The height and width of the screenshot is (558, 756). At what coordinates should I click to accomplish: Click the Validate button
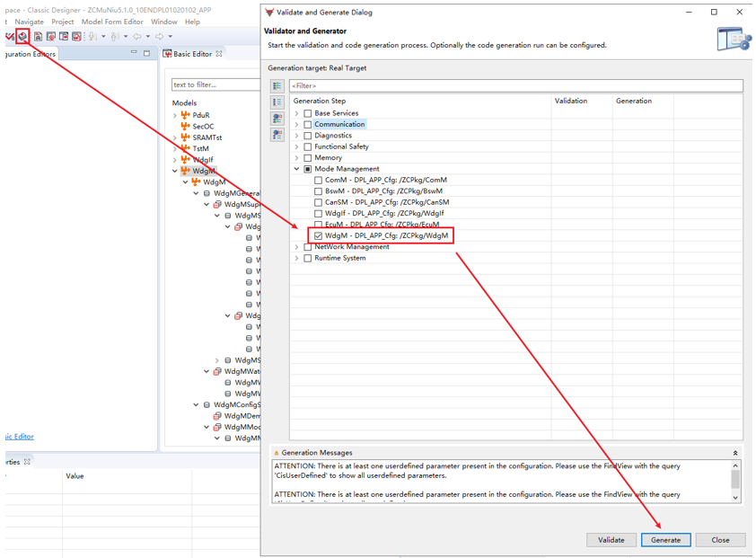tap(611, 540)
